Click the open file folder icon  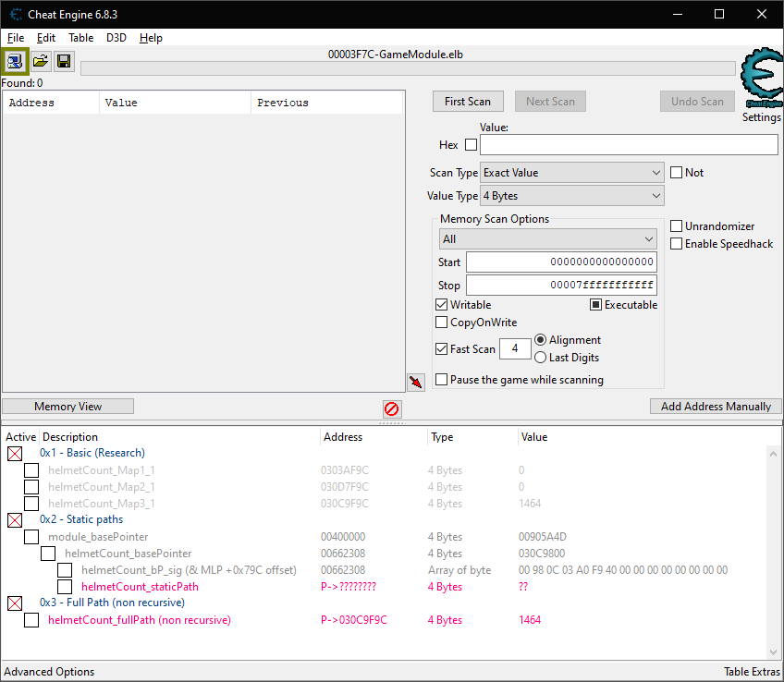point(40,62)
